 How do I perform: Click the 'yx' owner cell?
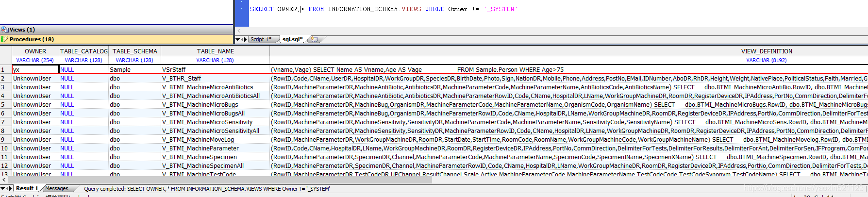point(35,69)
